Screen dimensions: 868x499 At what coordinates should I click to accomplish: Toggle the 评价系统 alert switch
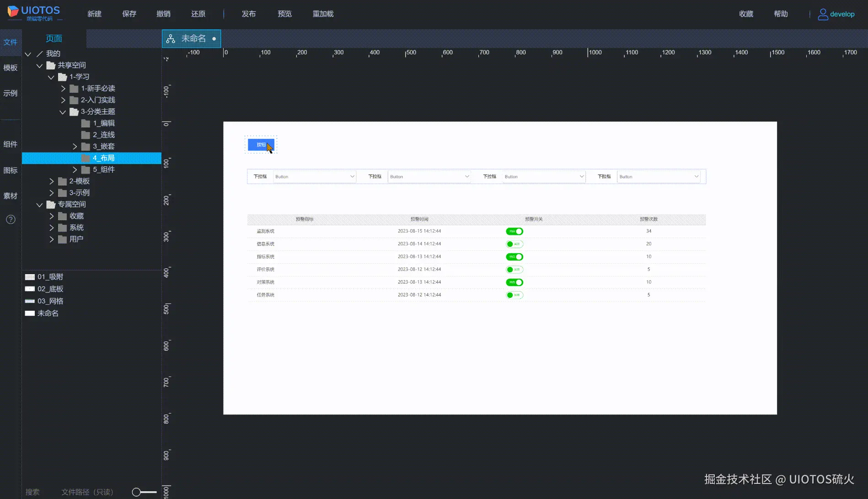coord(514,270)
